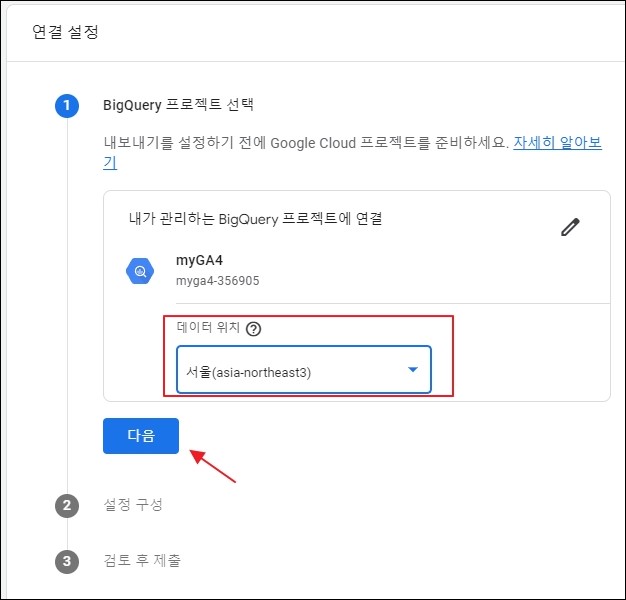Click the step 3 number circle
Screen dimensions: 626x600
coord(67,561)
